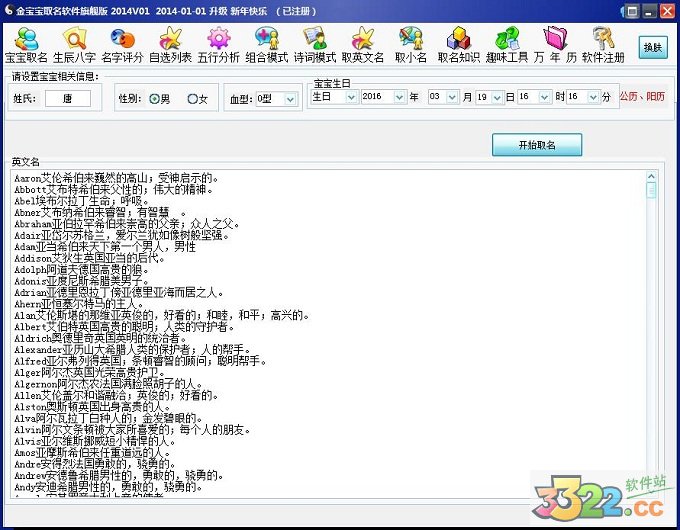
Task: Select the Abel name entry
Action: pyautogui.click(x=82, y=201)
